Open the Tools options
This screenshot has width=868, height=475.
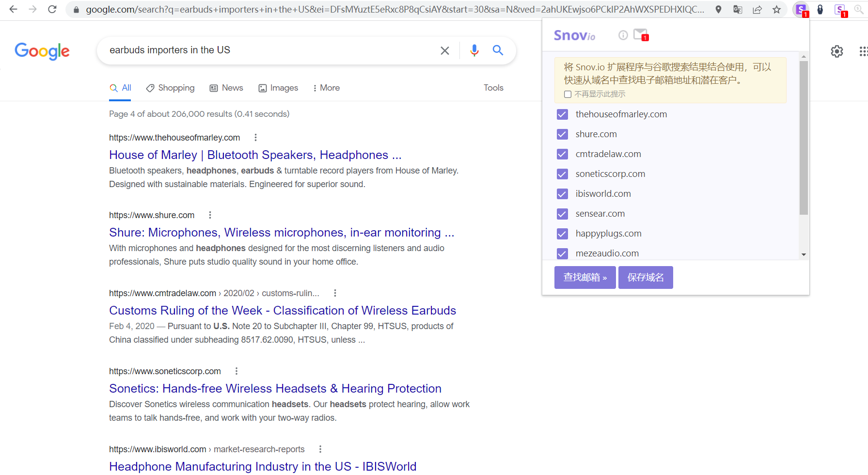pos(493,88)
